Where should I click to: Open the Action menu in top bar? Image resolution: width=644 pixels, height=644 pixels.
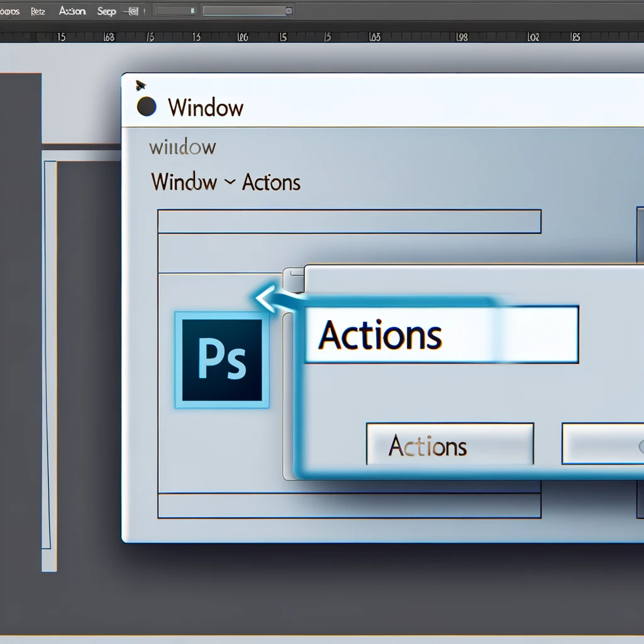[x=72, y=11]
